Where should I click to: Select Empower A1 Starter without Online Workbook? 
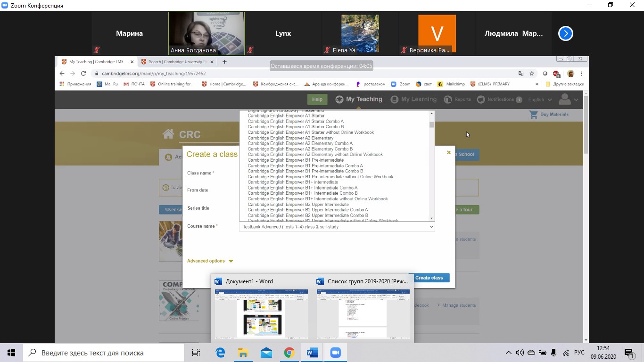click(x=311, y=132)
